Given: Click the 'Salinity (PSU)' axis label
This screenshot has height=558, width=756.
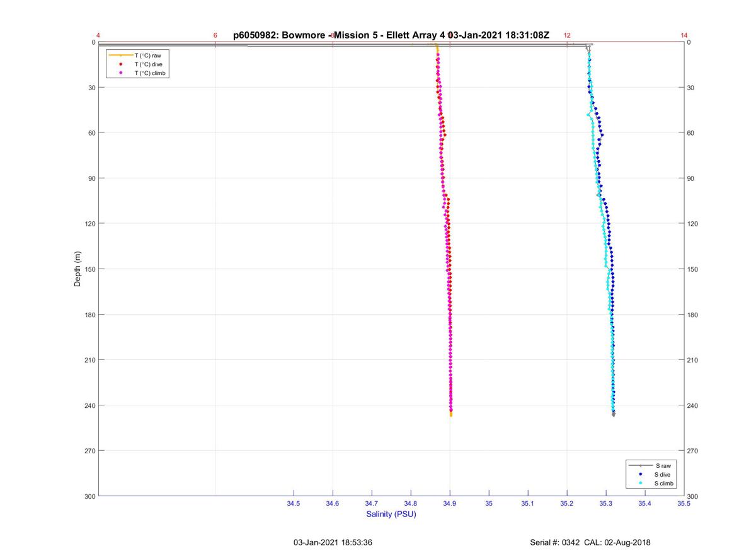Looking at the screenshot, I should pyautogui.click(x=391, y=514).
